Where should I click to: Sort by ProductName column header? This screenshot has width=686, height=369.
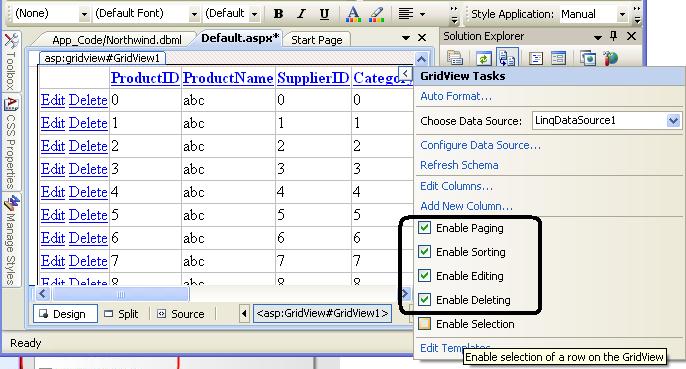coord(228,78)
